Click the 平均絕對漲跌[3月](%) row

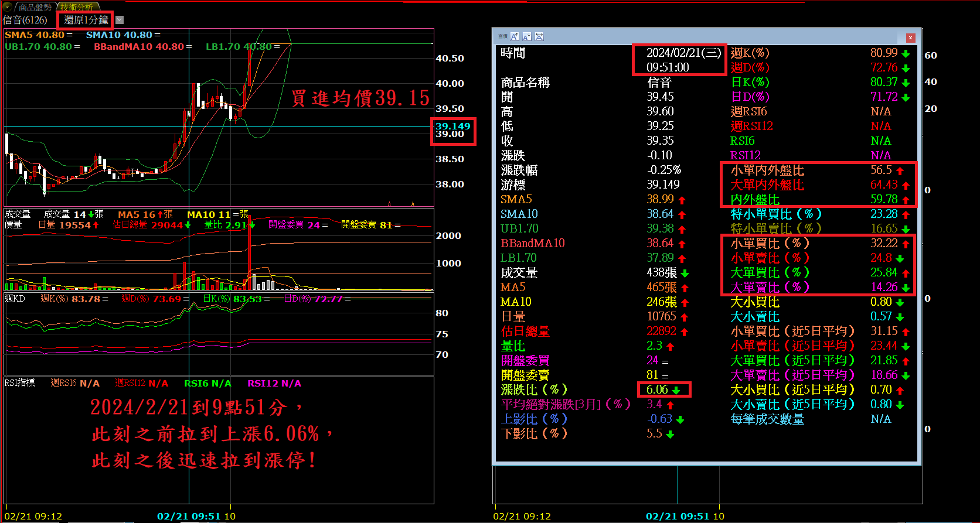[x=587, y=404]
